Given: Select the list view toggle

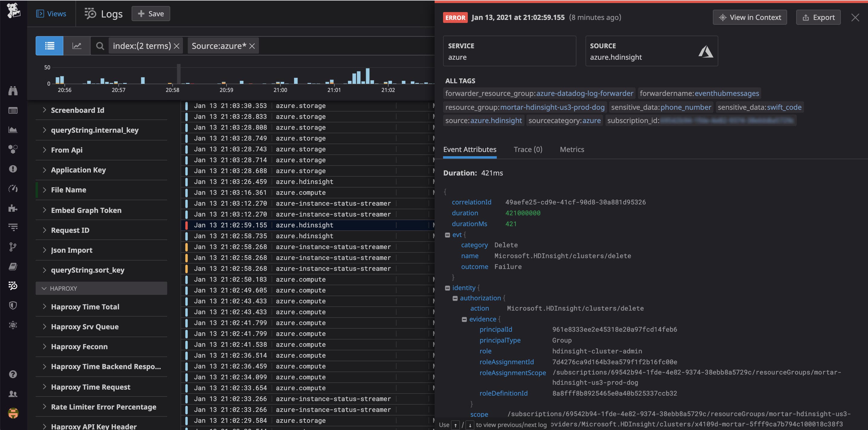Looking at the screenshot, I should point(49,46).
